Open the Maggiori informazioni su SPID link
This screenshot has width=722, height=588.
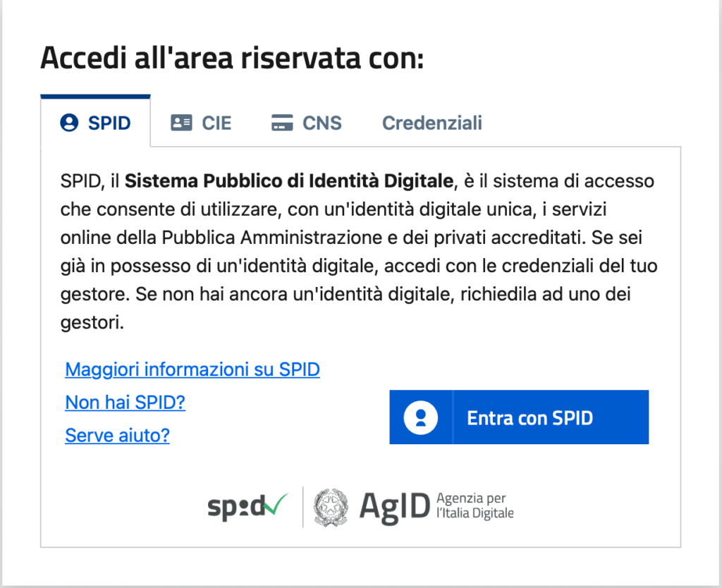point(192,369)
